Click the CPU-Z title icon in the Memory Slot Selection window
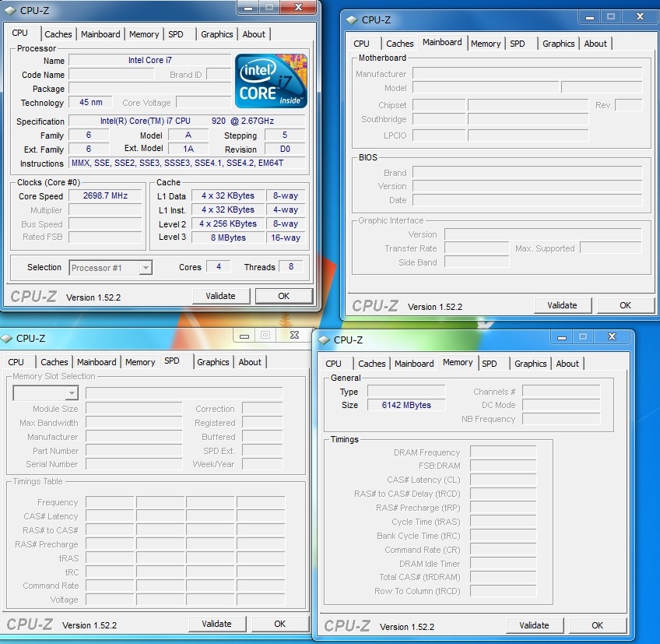 coord(6,338)
